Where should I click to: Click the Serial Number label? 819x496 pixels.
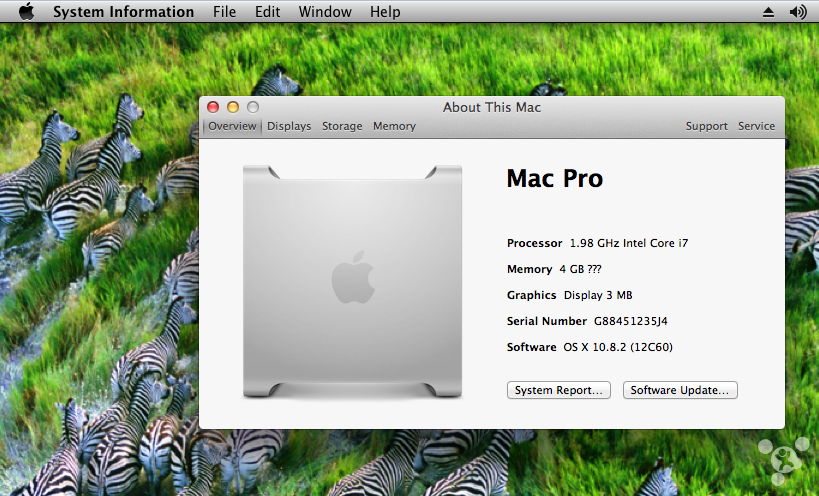point(547,321)
